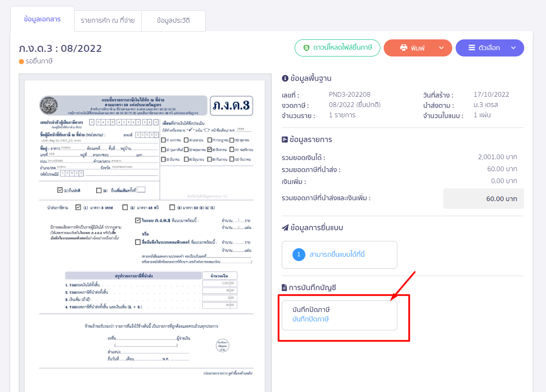Click ดาวน์โหลดไฟล์ยื่นภาษี button
Screen dimensions: 546x392
click(x=337, y=48)
